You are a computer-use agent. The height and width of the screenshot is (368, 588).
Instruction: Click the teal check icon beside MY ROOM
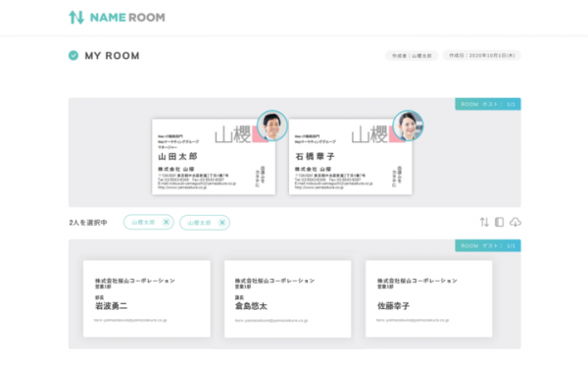pos(73,56)
